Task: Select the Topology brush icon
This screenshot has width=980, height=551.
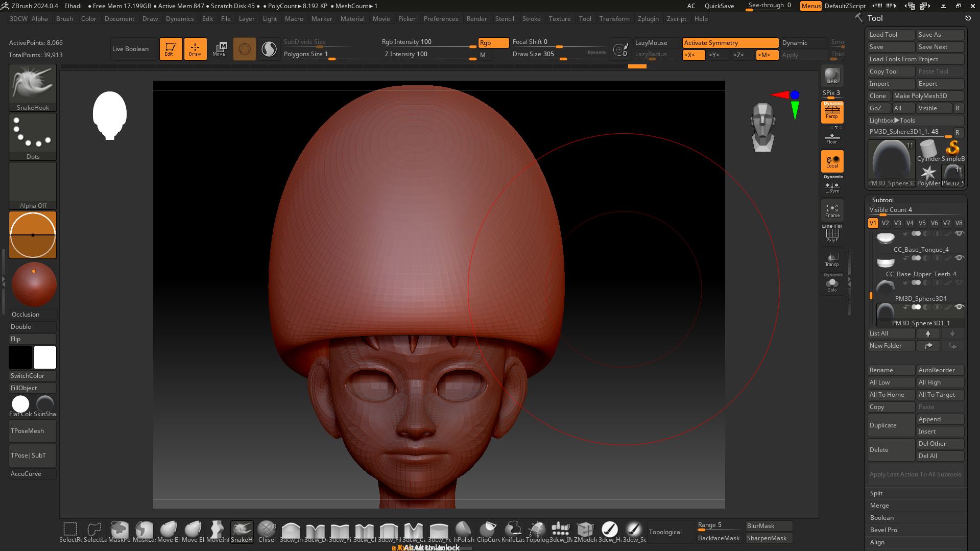Action: [537, 532]
